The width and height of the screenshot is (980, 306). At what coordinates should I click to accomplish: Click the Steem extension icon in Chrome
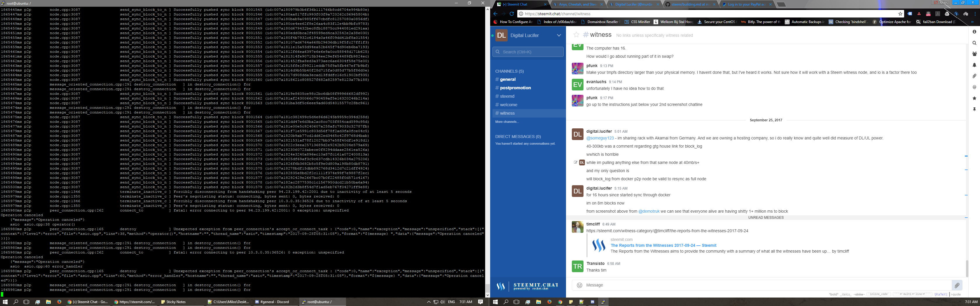pyautogui.click(x=956, y=14)
